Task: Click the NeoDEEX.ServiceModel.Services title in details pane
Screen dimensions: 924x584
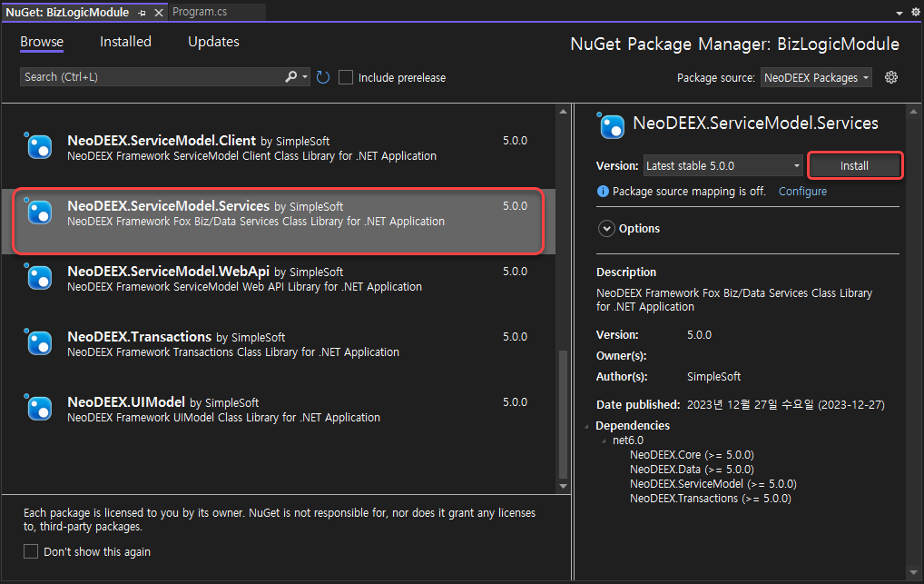Action: (x=755, y=124)
